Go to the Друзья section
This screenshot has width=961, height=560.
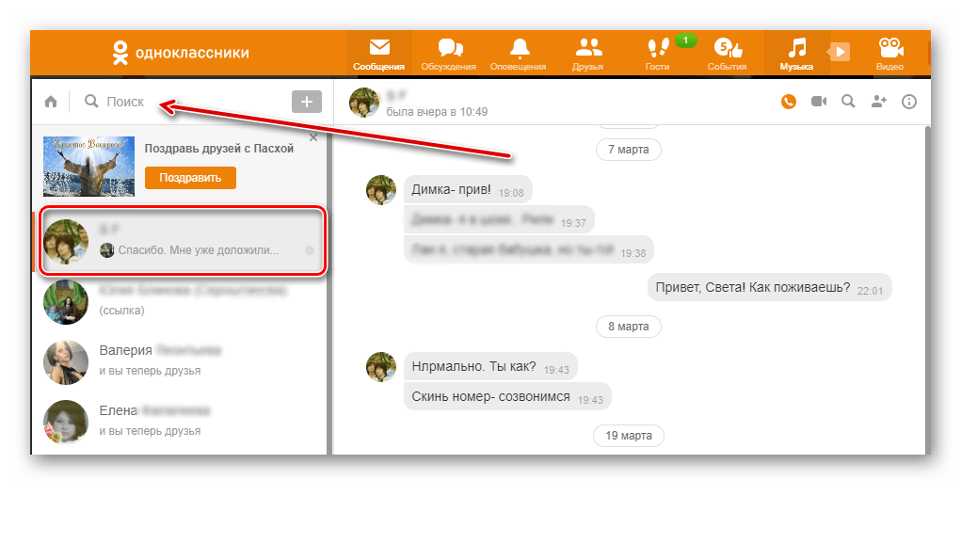pyautogui.click(x=587, y=54)
